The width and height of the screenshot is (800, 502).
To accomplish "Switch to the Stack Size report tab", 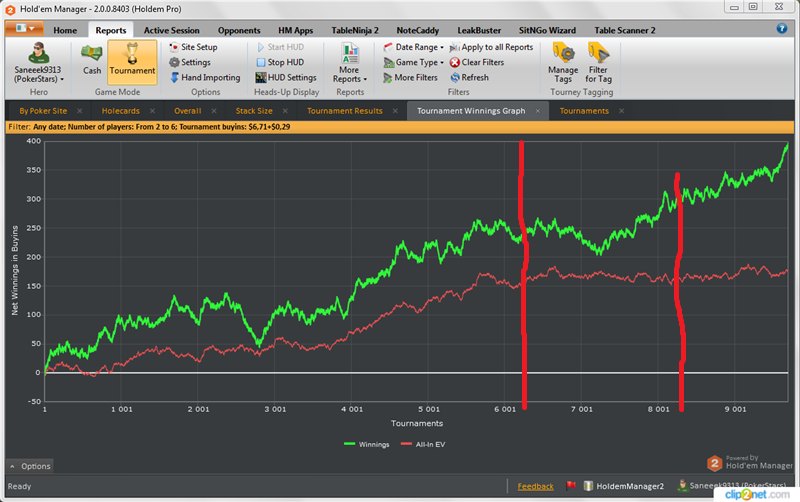I will (254, 111).
